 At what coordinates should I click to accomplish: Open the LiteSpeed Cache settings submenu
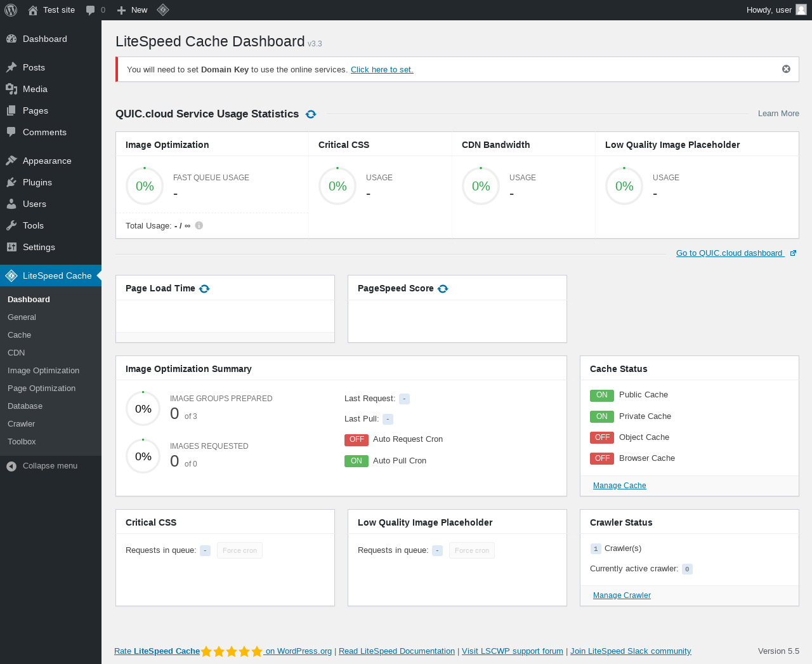point(51,335)
